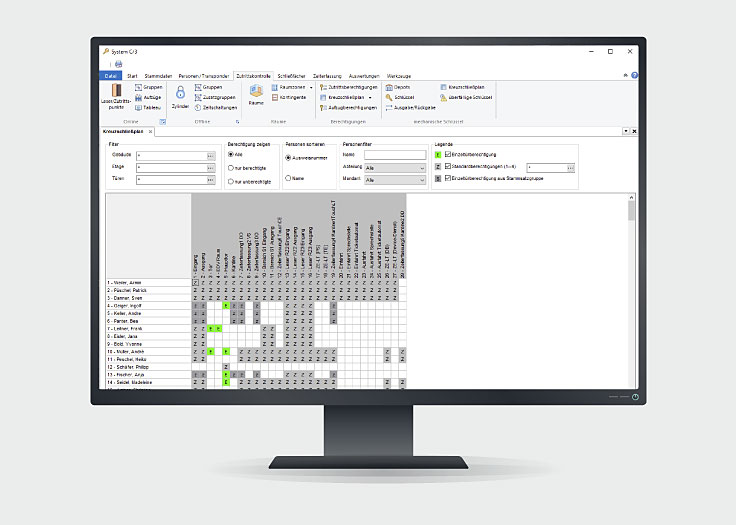The image size is (736, 525).
Task: Open Zusatzgruppen in the Offline group
Action: coord(215,98)
